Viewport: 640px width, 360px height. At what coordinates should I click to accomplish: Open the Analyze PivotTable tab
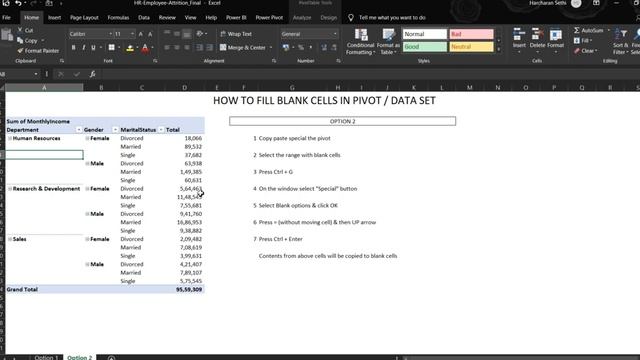(302, 18)
